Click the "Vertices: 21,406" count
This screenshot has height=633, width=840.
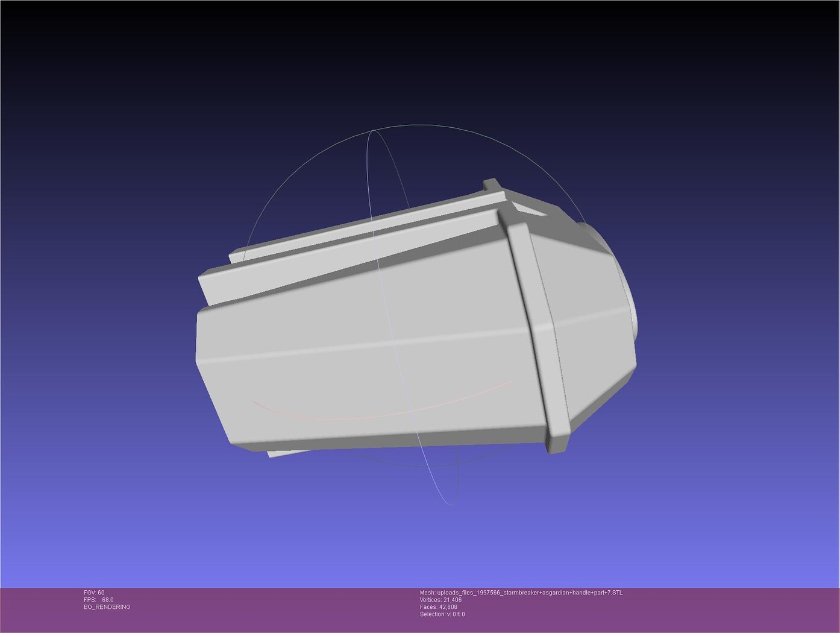point(440,600)
